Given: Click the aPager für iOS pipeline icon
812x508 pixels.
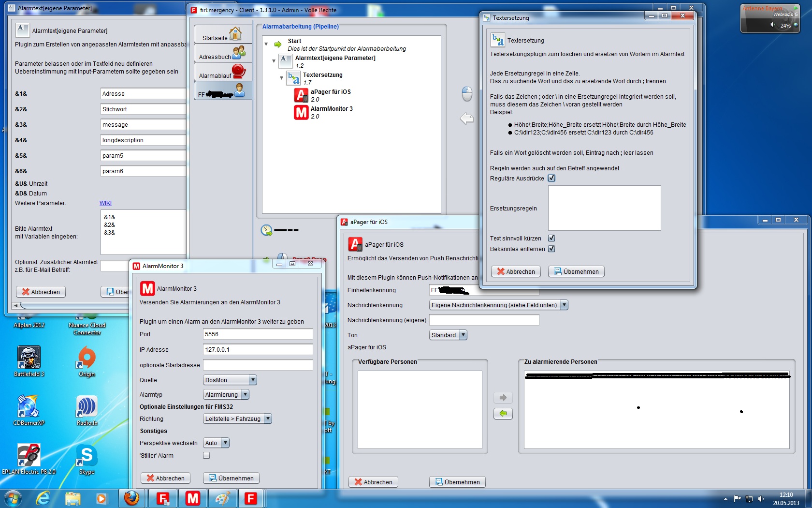Looking at the screenshot, I should point(301,95).
